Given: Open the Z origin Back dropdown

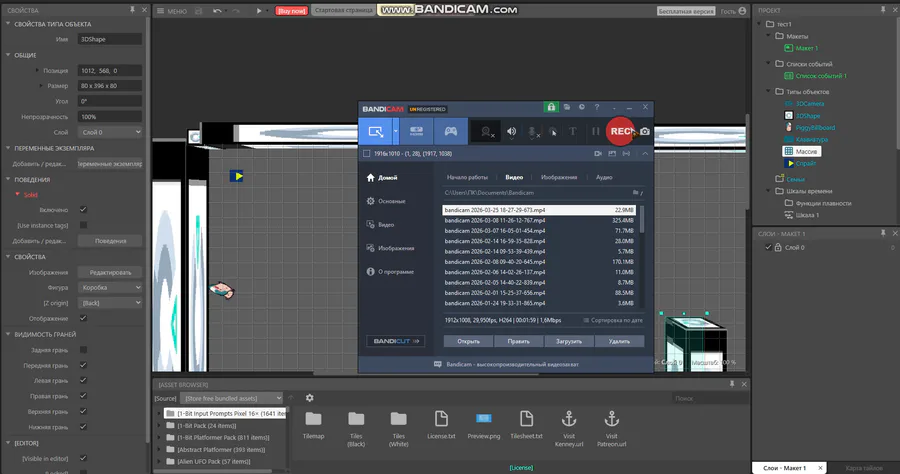Looking at the screenshot, I should [110, 303].
